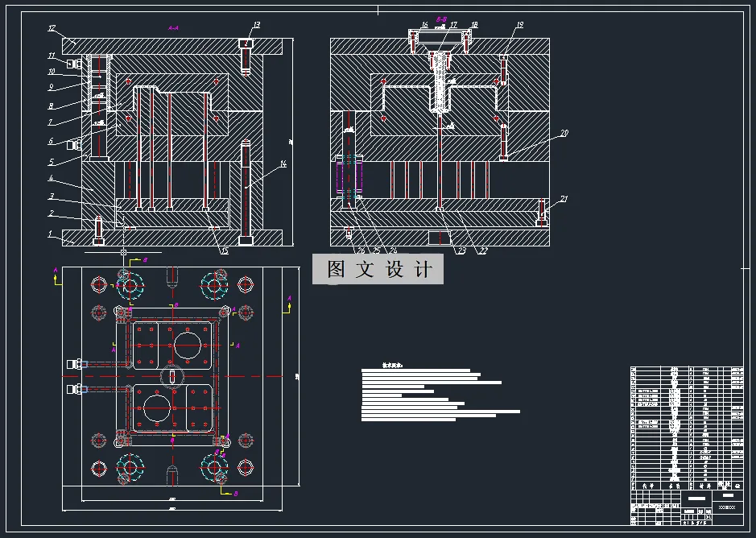Screen dimensions: 756x538
Task: Click part balloon number 4
Action: click(x=51, y=178)
